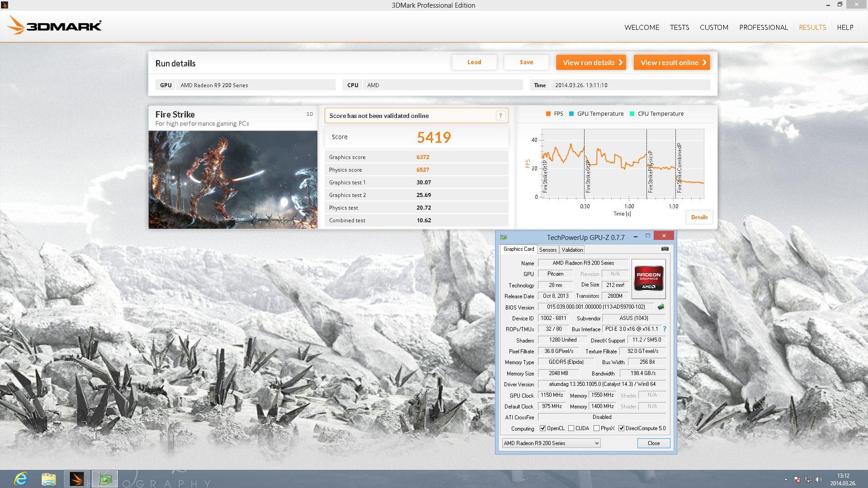
Task: Click the Load button
Action: 474,62
